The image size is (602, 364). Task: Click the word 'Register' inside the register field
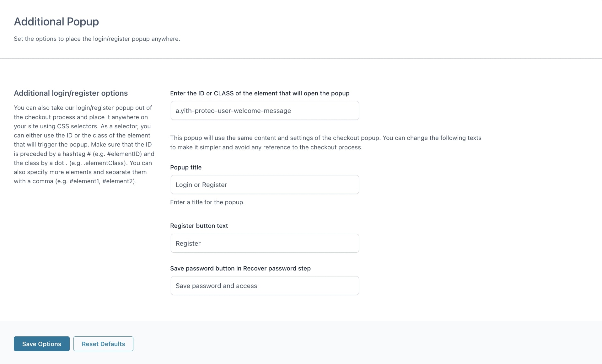click(x=188, y=244)
